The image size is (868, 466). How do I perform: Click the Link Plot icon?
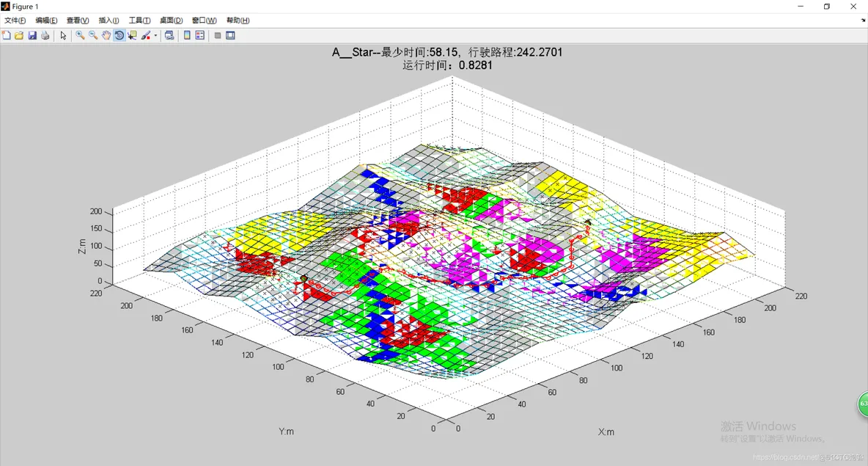pos(169,34)
